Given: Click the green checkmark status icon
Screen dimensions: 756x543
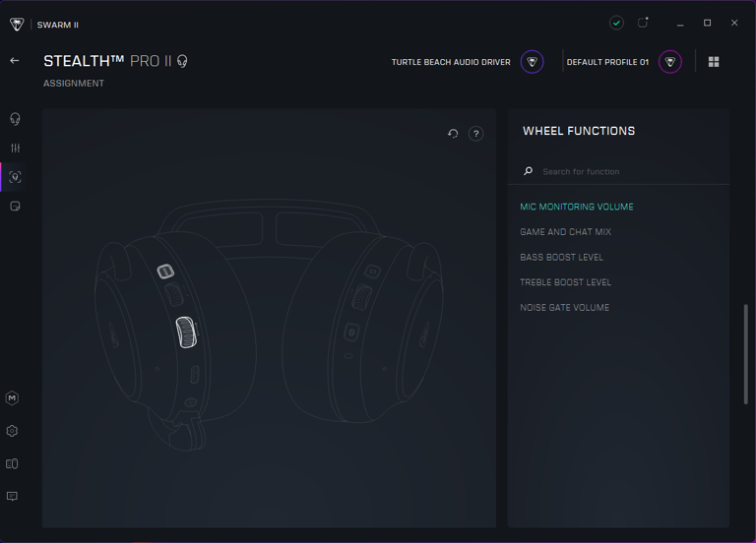Looking at the screenshot, I should coord(616,23).
